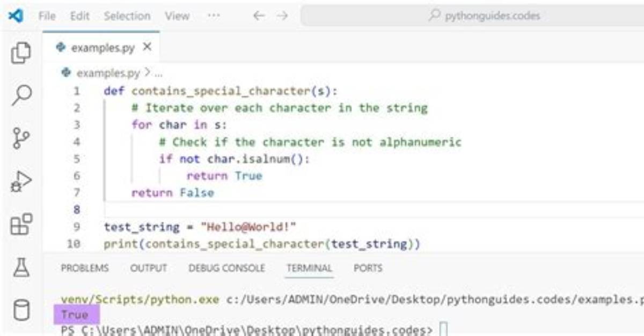
Task: Open the Search view icon
Action: [21, 95]
